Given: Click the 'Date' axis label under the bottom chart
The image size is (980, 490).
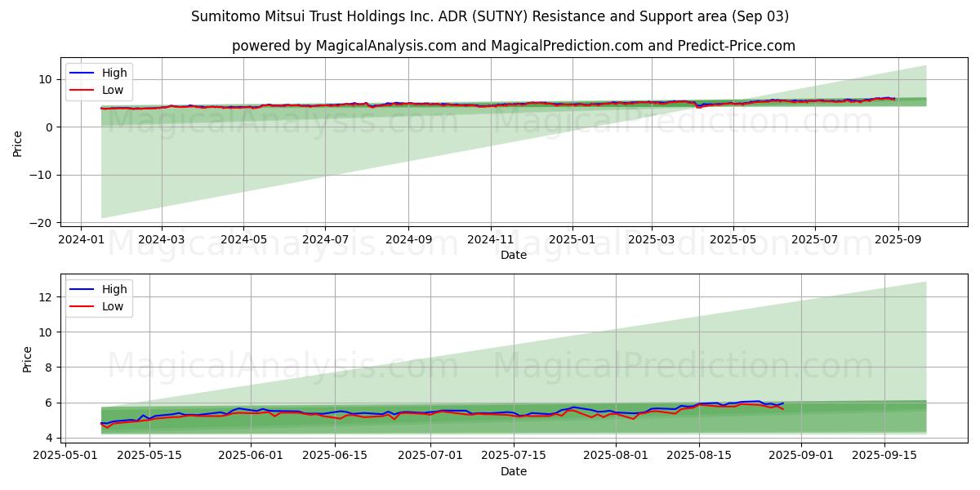Looking at the screenshot, I should [514, 471].
